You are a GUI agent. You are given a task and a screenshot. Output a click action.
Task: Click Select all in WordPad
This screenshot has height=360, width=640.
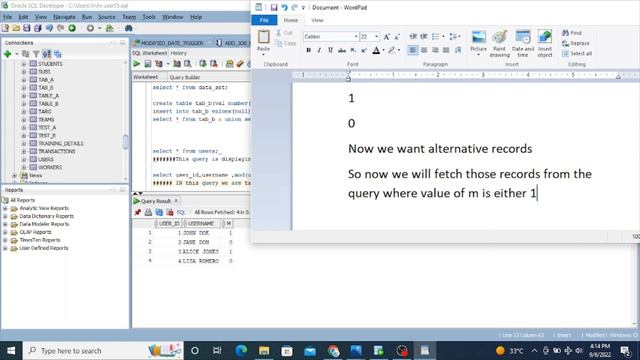click(x=577, y=53)
